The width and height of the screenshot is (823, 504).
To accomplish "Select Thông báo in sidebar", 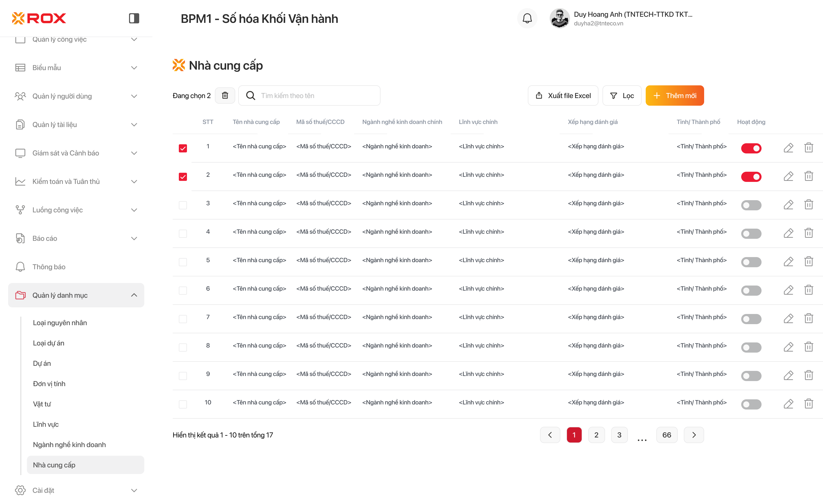I will (x=49, y=266).
